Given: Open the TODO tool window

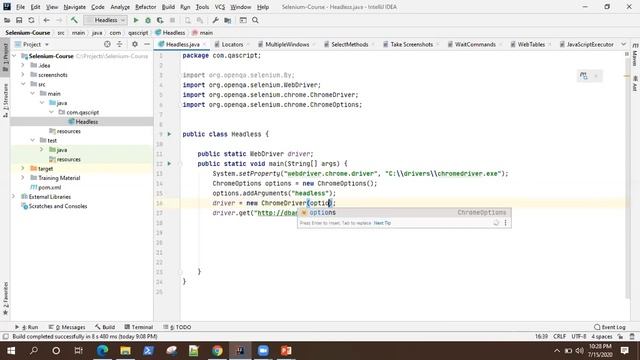Looking at the screenshot, I should tap(177, 327).
